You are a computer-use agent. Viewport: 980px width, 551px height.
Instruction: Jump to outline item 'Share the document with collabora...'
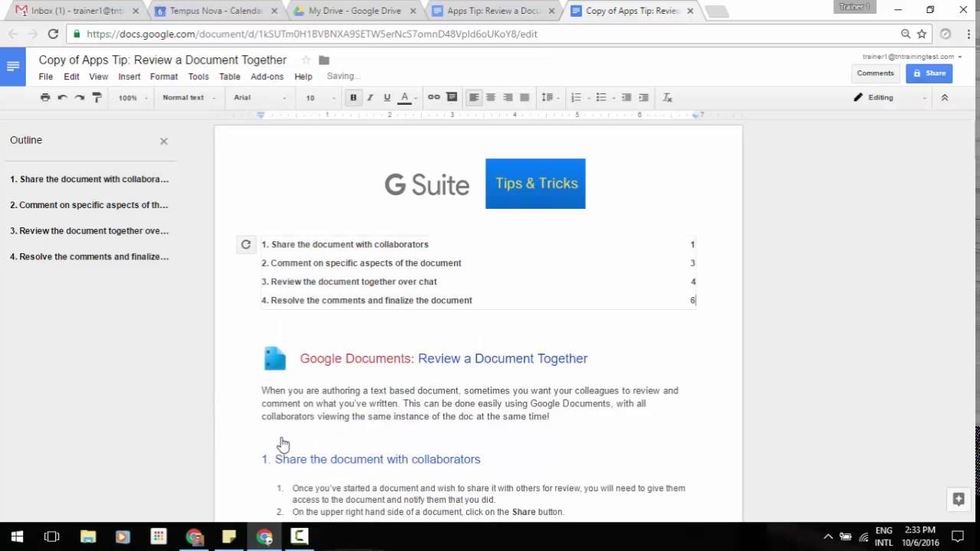(x=90, y=179)
